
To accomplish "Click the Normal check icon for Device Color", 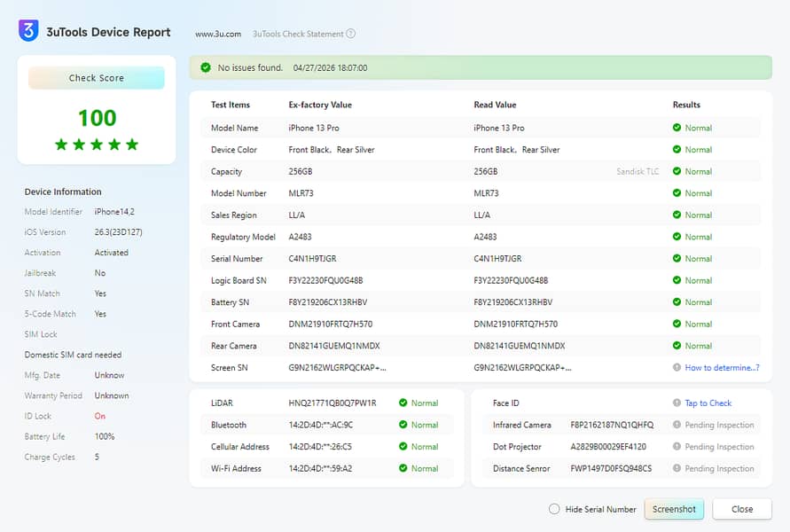I will pos(677,149).
